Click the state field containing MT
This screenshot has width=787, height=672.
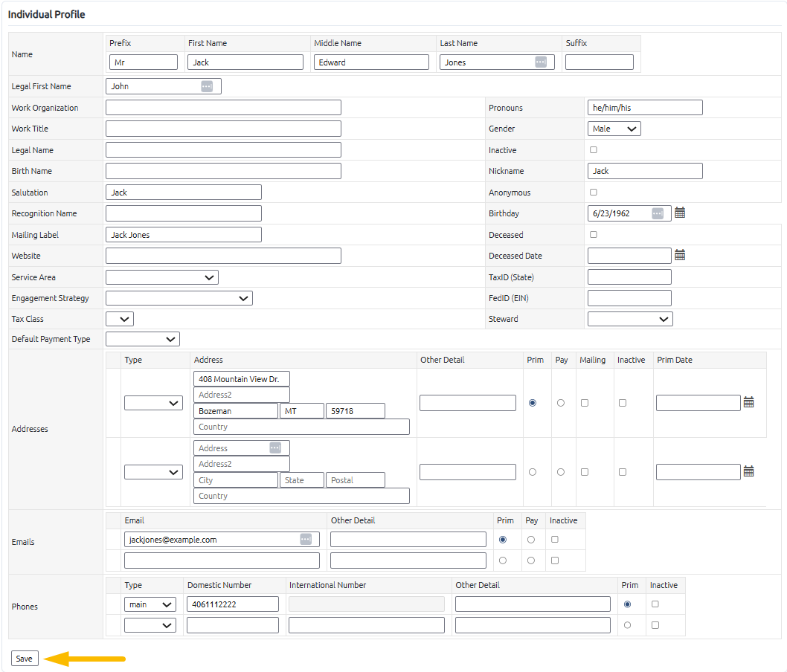point(302,411)
